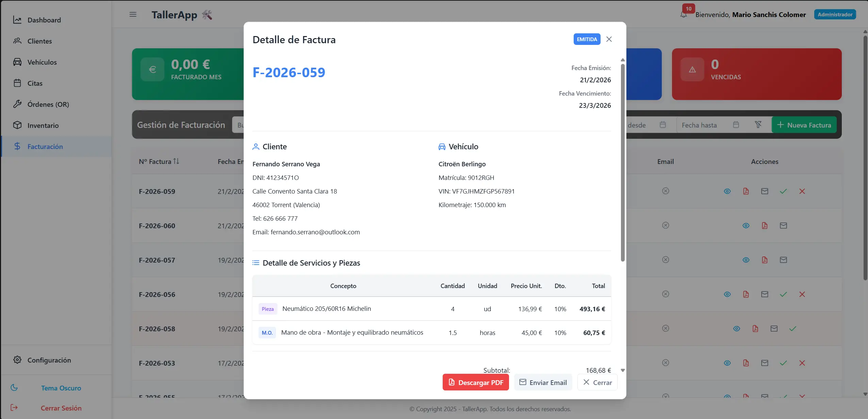
Task: Cancel invoice F-2026-059 with red X
Action: click(x=802, y=191)
